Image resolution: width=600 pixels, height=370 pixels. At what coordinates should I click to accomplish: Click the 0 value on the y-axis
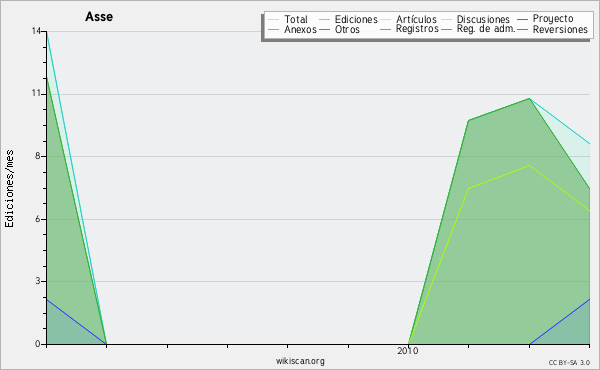click(38, 344)
